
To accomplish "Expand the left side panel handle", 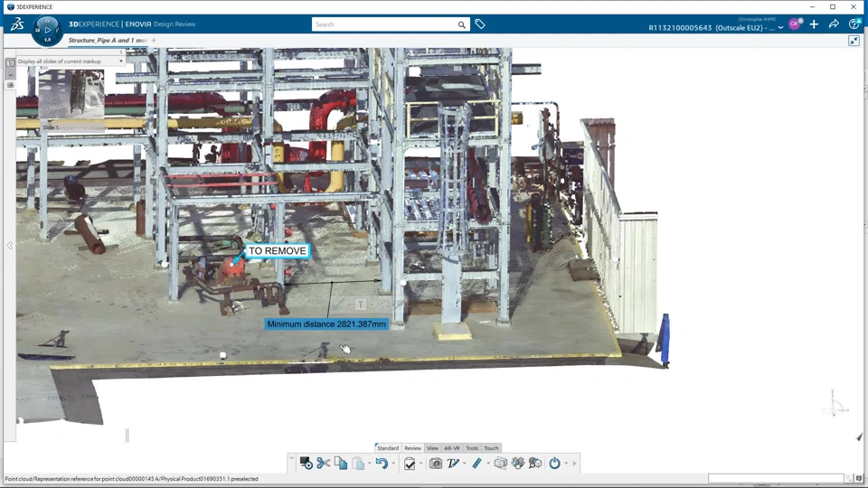I will pyautogui.click(x=10, y=245).
